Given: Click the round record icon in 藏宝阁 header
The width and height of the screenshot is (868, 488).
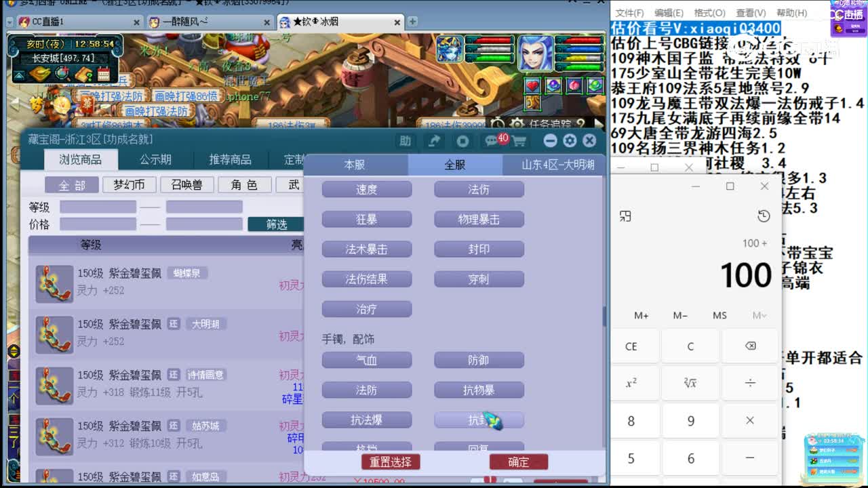Looking at the screenshot, I should (462, 141).
